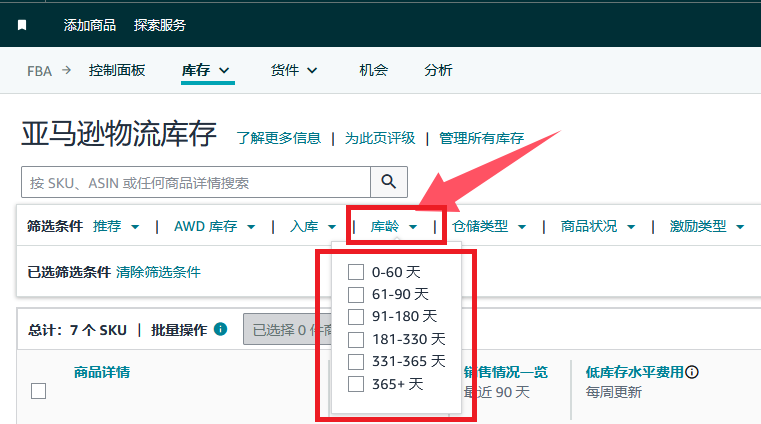Check the 331-365 天 age filter
Image resolution: width=761 pixels, height=424 pixels.
point(356,361)
